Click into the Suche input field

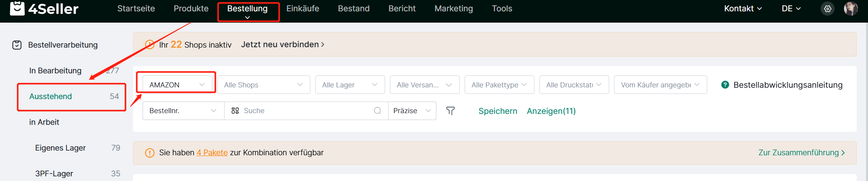coord(307,111)
